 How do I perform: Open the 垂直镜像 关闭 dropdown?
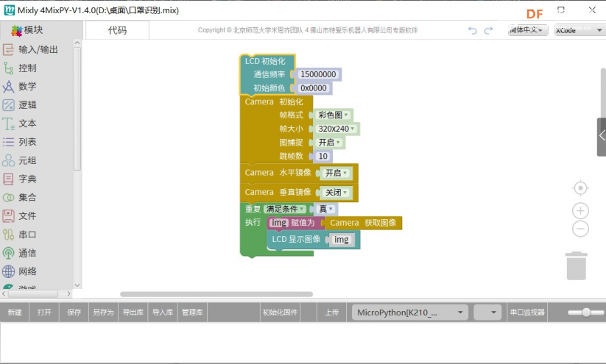[x=337, y=192]
